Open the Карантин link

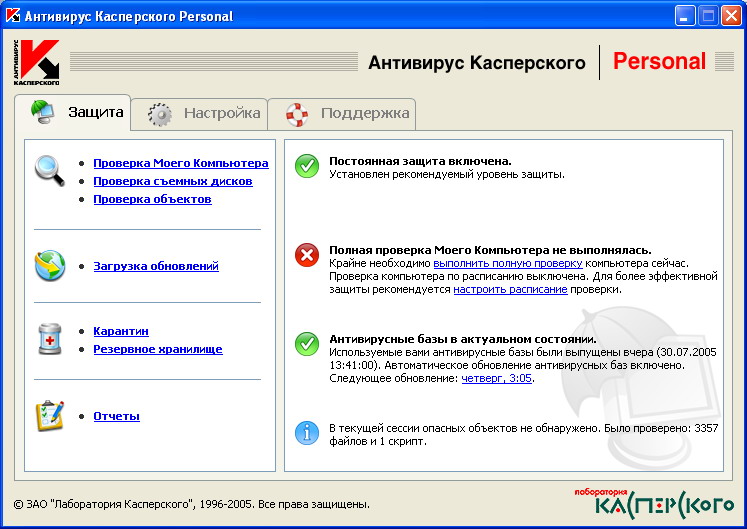tap(121, 331)
